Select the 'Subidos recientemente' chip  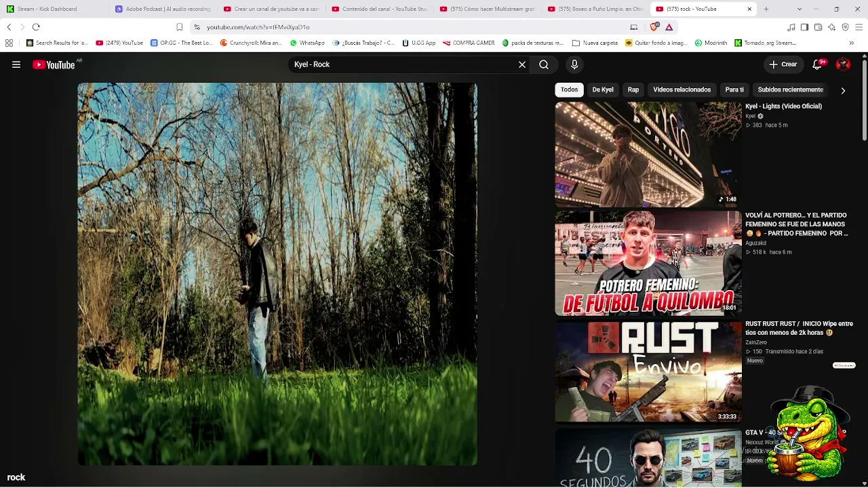coord(791,89)
